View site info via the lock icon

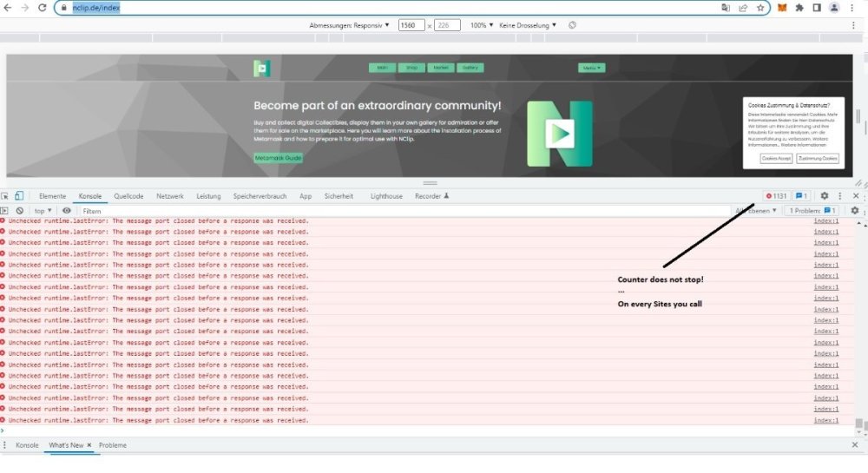coord(64,8)
